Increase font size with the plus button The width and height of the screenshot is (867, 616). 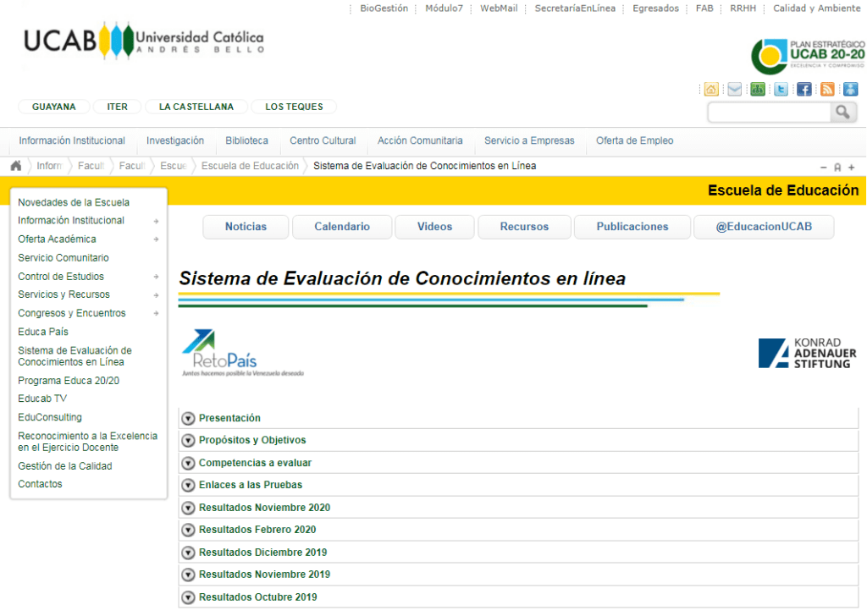[x=852, y=168]
